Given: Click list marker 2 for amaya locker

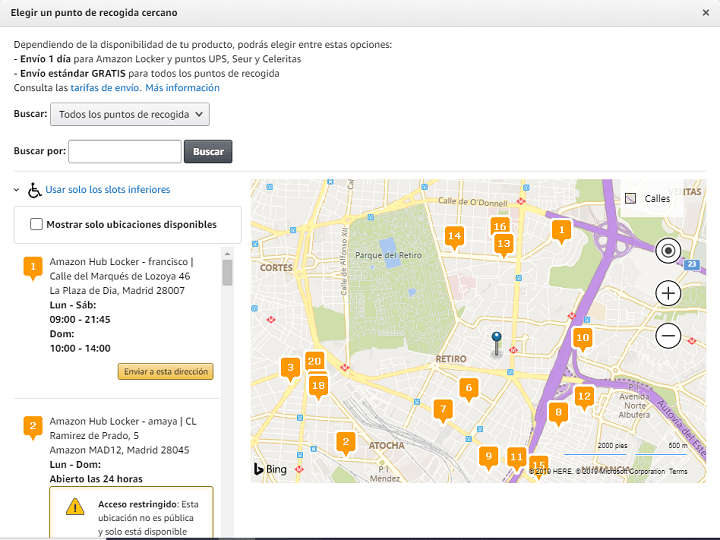Looking at the screenshot, I should click(x=33, y=427).
